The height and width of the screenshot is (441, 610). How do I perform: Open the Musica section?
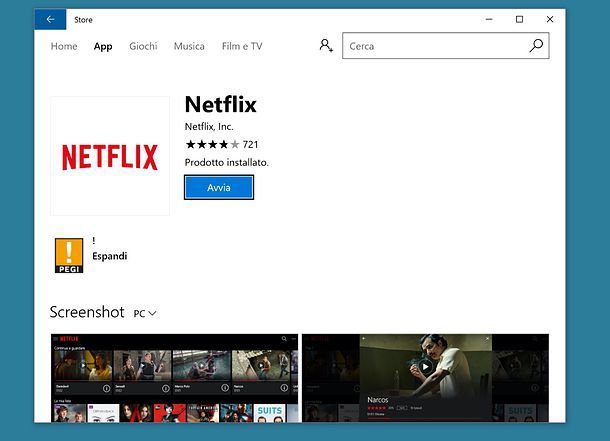[189, 46]
